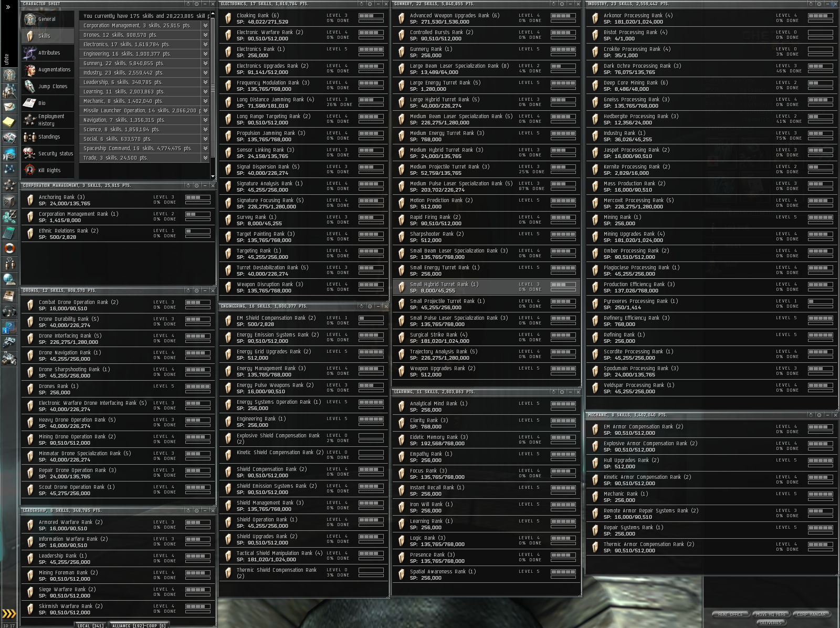Click the Deliveries button
This screenshot has height=628, width=840.
(x=771, y=623)
